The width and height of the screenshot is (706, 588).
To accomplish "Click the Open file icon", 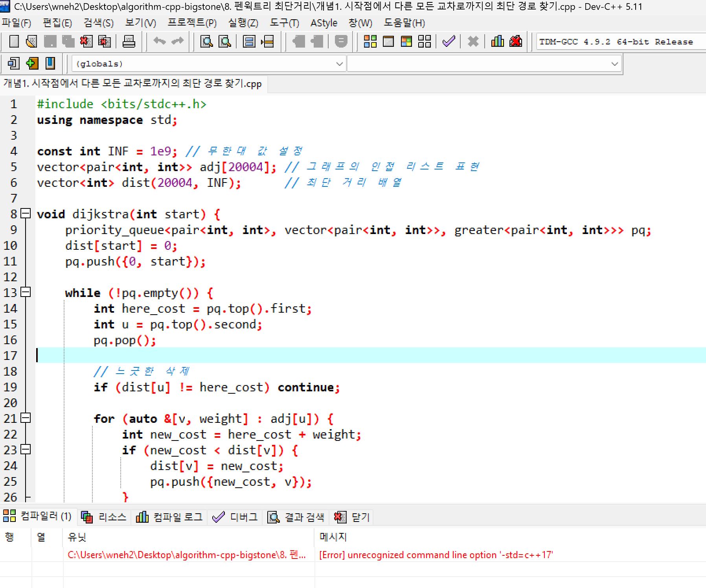I will 32,41.
